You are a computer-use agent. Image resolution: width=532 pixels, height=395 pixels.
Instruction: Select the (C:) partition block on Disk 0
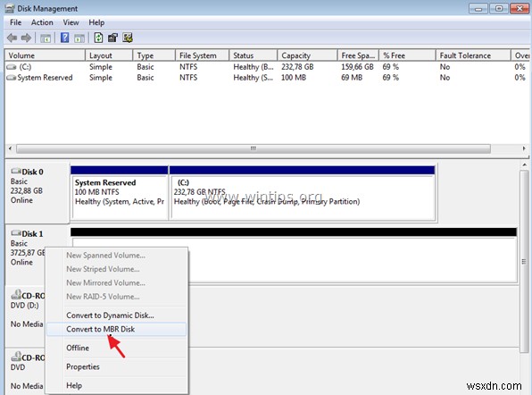click(302, 192)
